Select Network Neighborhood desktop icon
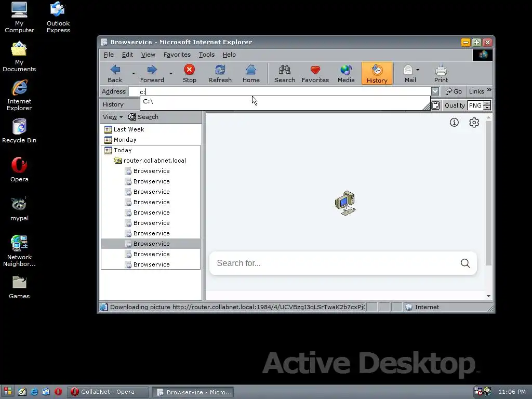Viewport: 532px width, 399px height. click(19, 251)
